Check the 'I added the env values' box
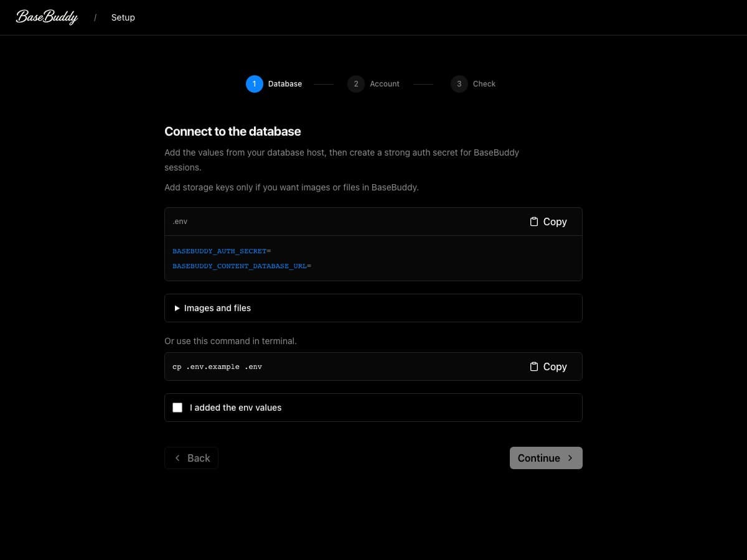The width and height of the screenshot is (747, 560). point(177,408)
